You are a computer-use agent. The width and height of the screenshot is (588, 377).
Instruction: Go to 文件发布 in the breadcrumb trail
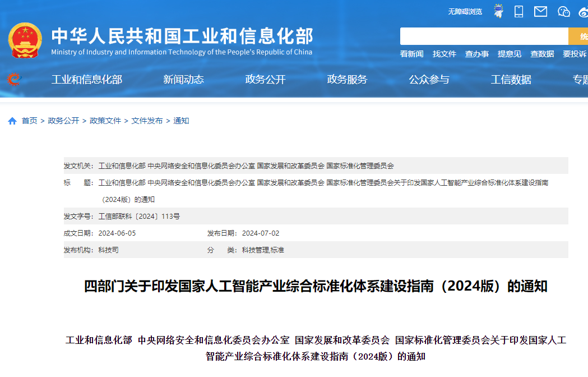coord(147,121)
